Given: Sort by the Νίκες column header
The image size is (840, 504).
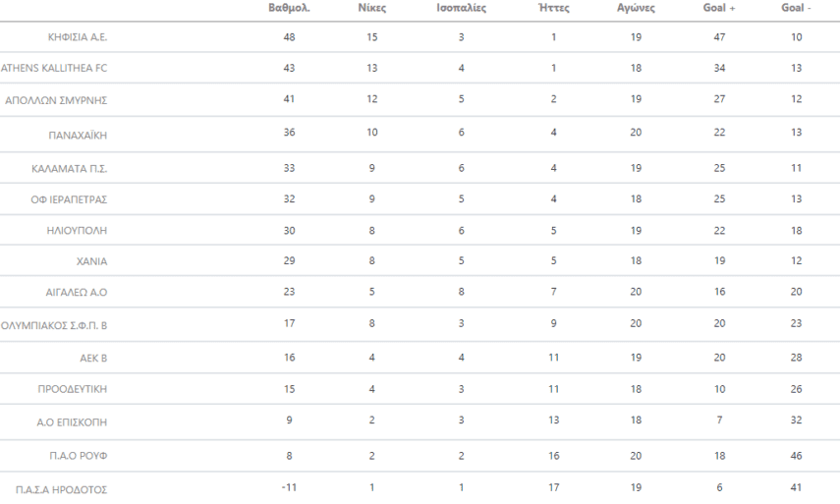Looking at the screenshot, I should coord(372,8).
